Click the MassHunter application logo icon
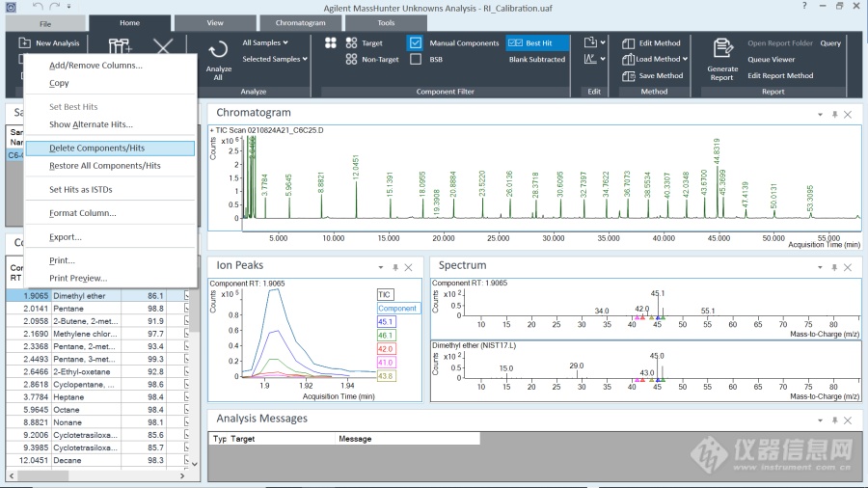 [11, 7]
